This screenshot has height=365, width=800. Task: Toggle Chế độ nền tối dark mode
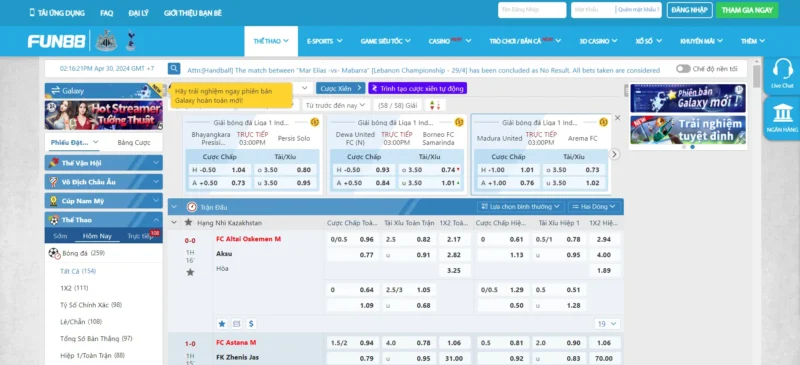tap(683, 69)
